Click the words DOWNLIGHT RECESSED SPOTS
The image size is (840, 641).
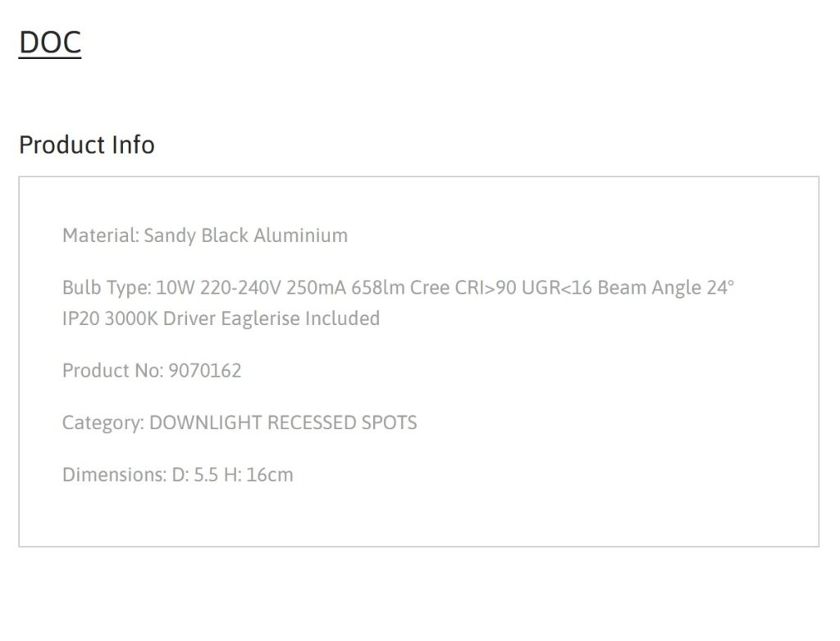tap(283, 423)
